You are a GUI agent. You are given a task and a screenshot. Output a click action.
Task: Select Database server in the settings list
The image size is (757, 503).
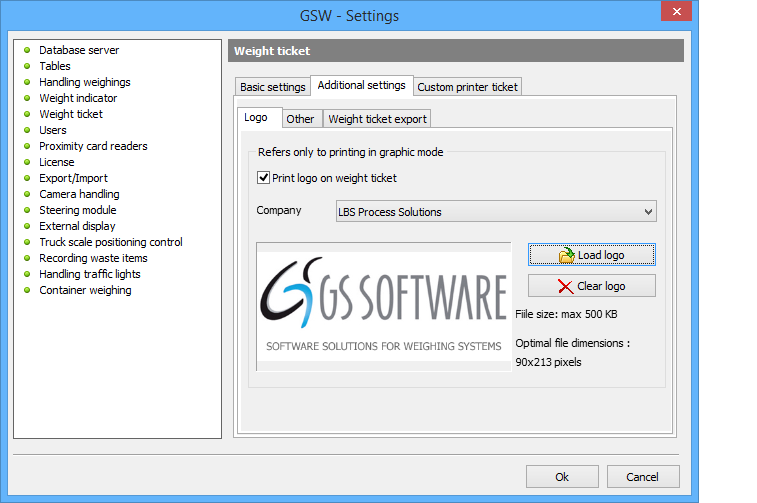pos(79,50)
